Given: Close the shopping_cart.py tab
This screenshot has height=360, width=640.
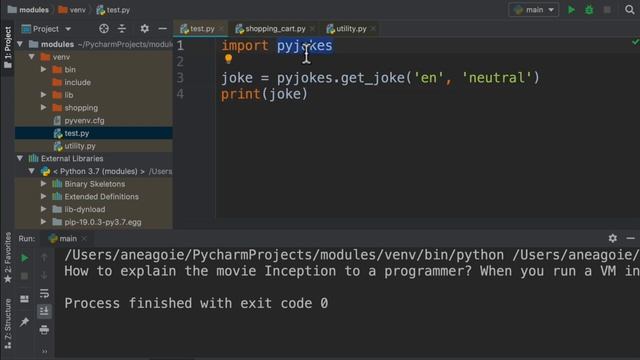Looking at the screenshot, I should point(312,29).
